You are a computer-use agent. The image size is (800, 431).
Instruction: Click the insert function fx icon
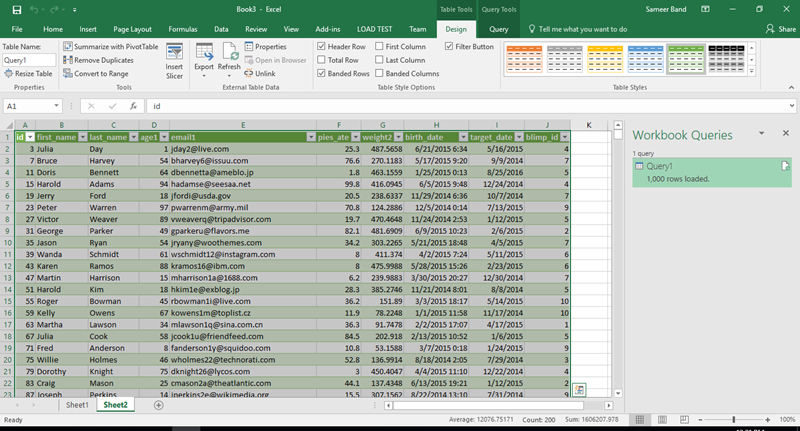tap(131, 105)
